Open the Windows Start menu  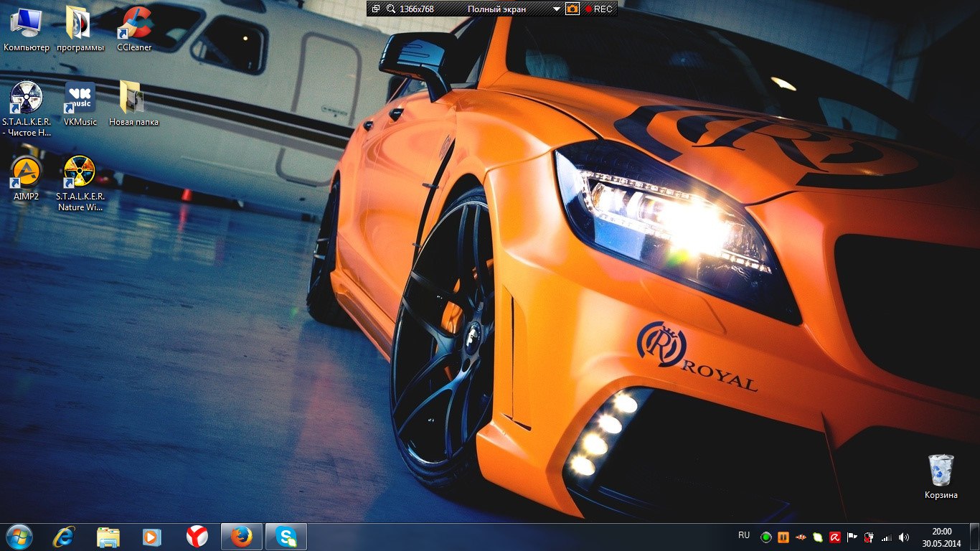[x=19, y=537]
